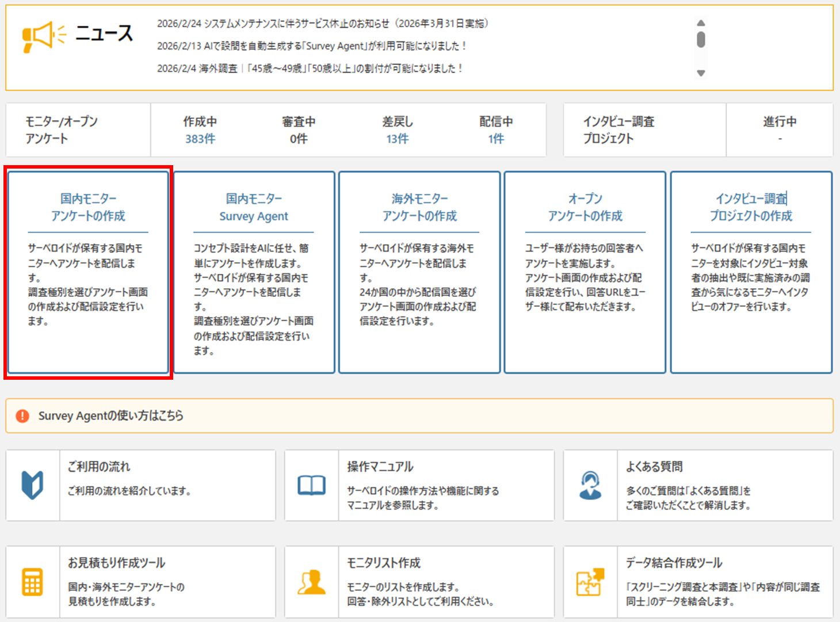Click the orange alert icon beside Survey Agent

[22, 415]
